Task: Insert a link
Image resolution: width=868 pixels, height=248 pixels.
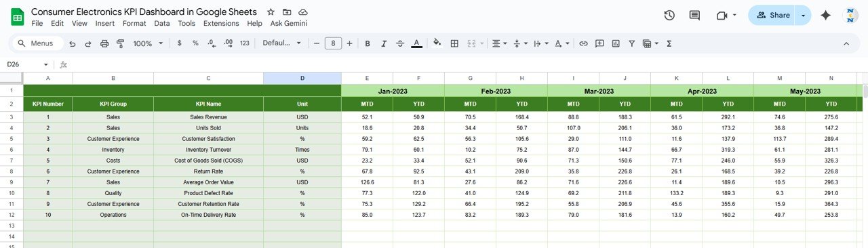Action: click(x=583, y=43)
